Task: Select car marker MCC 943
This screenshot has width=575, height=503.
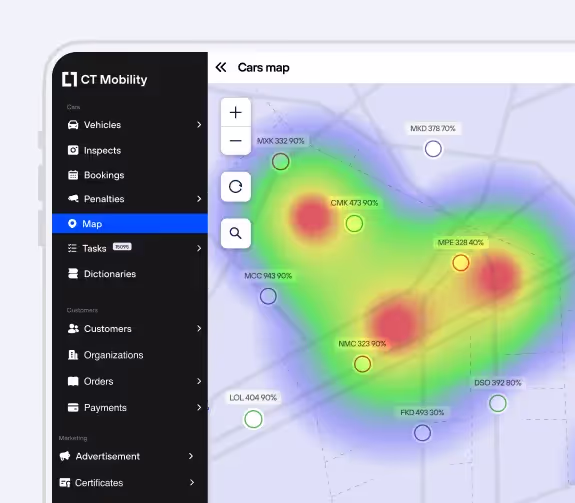Action: (268, 296)
